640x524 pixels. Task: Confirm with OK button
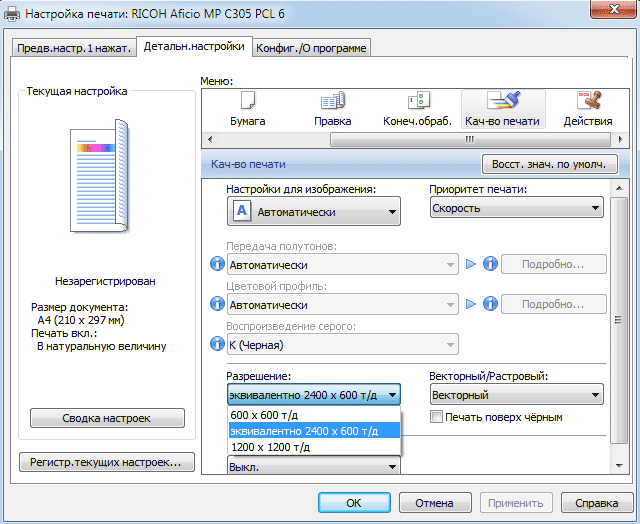pyautogui.click(x=354, y=503)
